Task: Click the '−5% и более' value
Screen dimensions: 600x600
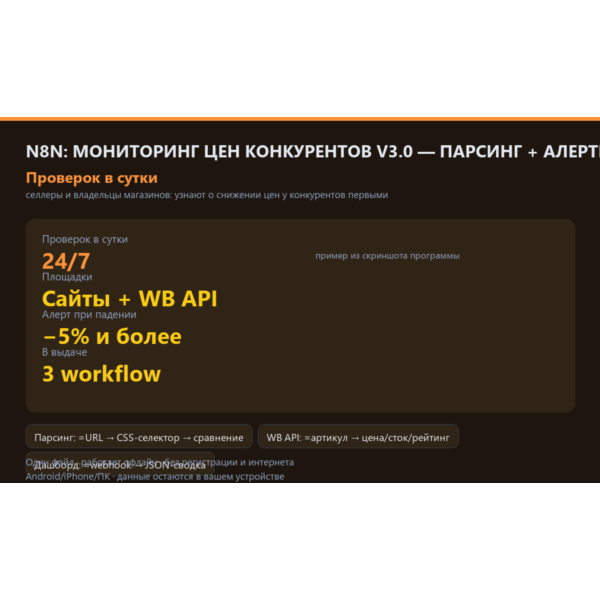Action: click(x=112, y=336)
